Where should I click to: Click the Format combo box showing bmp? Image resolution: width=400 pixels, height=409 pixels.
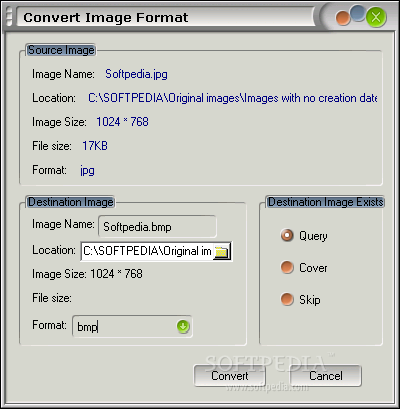click(x=132, y=327)
